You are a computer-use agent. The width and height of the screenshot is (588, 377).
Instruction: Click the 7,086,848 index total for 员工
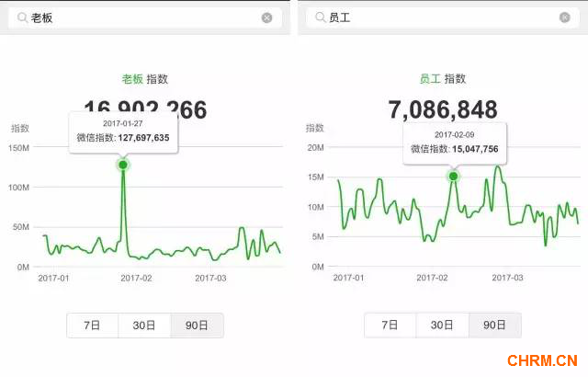point(442,109)
